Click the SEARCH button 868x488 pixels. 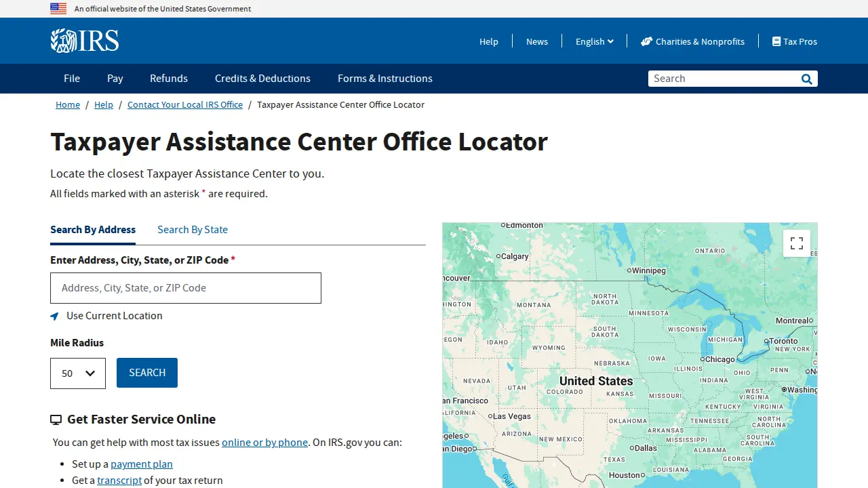tap(147, 373)
